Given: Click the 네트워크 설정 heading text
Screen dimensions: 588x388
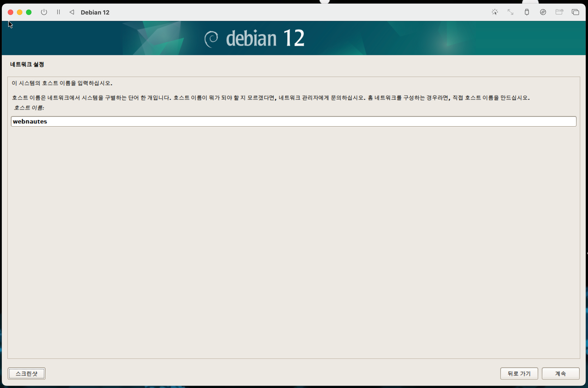Looking at the screenshot, I should pos(27,64).
